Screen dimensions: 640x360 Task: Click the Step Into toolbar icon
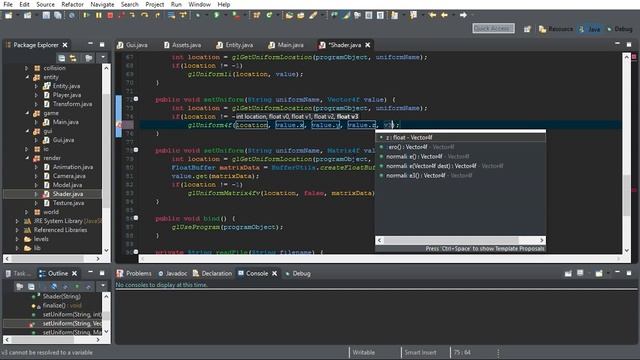pyautogui.click(x=133, y=15)
